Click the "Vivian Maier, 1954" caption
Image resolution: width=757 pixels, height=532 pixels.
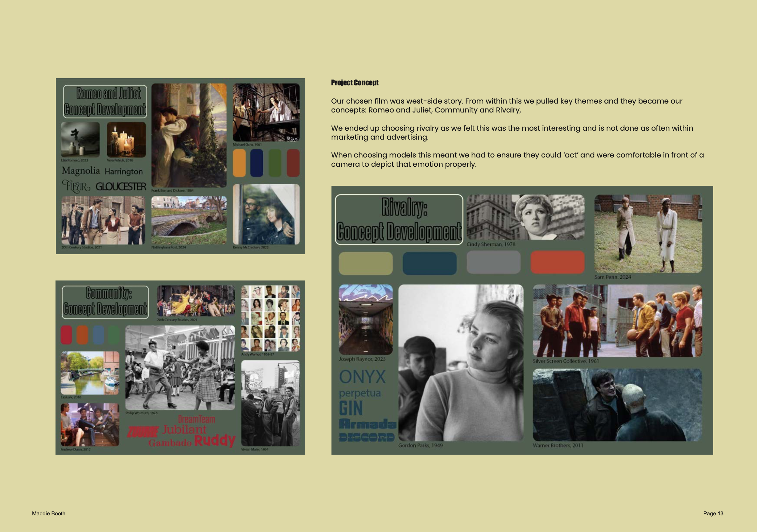coord(254,449)
